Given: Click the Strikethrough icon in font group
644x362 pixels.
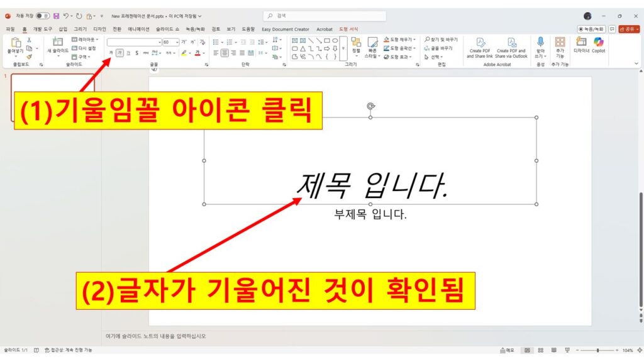Looking at the screenshot, I should 146,53.
